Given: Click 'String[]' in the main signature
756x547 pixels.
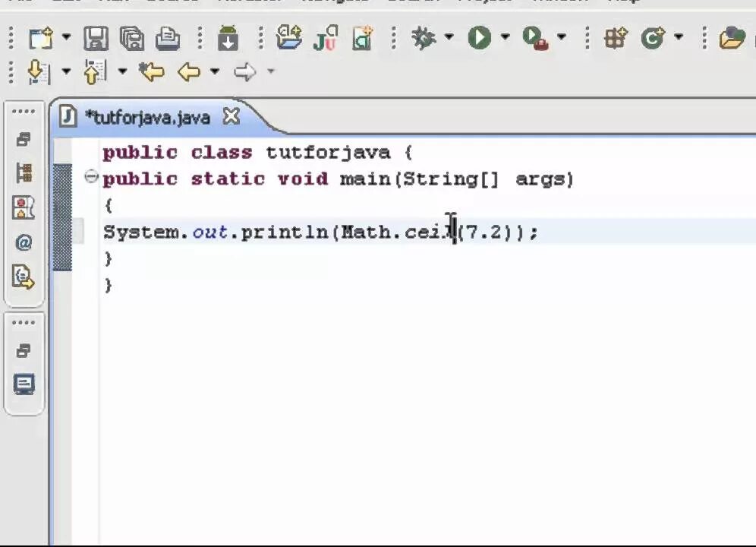Looking at the screenshot, I should click(x=451, y=179).
